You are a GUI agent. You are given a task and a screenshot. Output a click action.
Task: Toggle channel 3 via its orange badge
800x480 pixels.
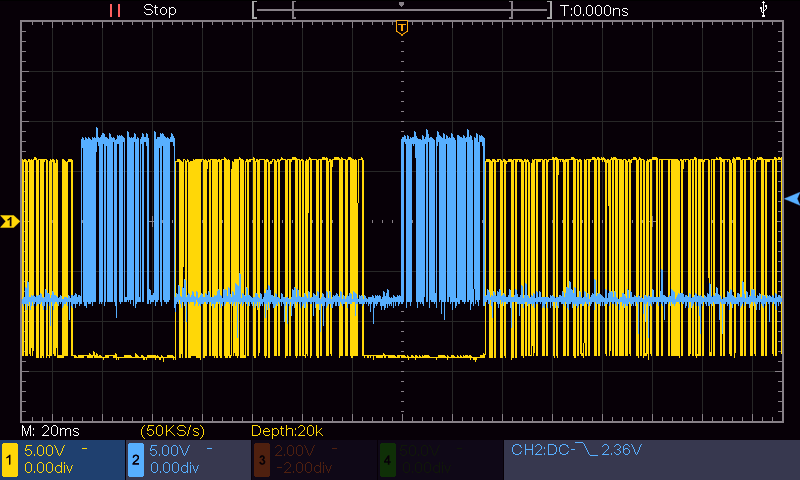261,460
